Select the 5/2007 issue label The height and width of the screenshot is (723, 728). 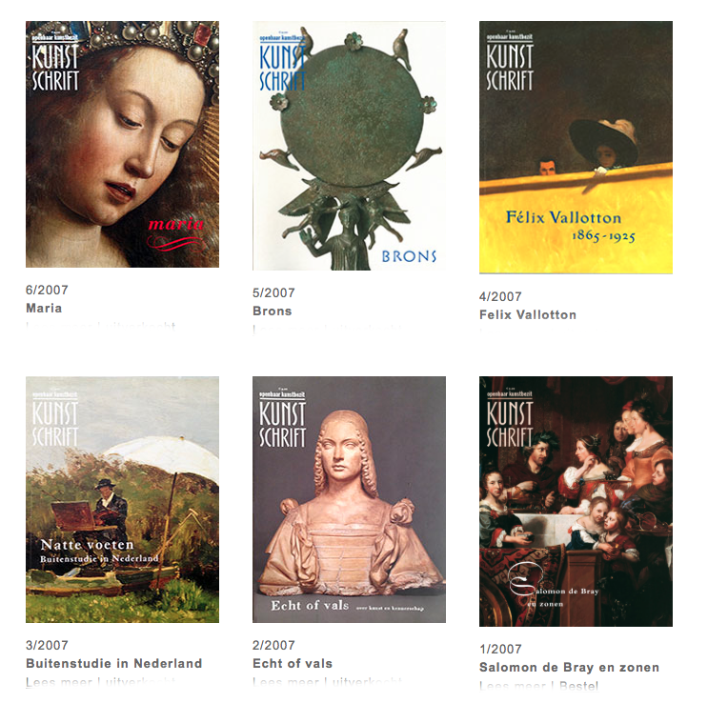click(273, 292)
